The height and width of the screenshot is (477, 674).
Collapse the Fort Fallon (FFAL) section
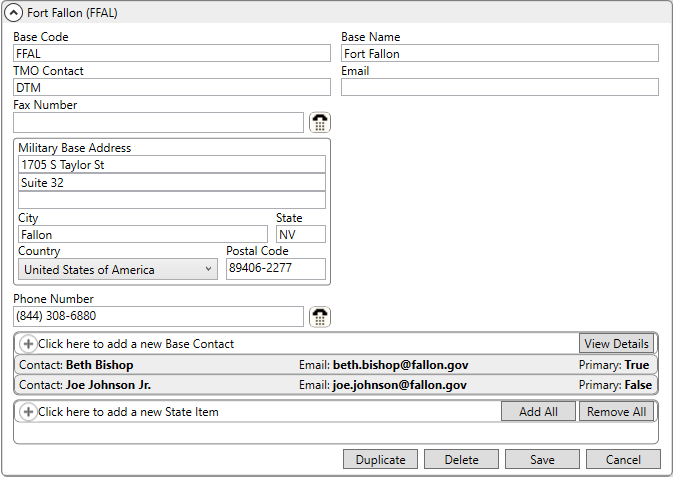(14, 14)
